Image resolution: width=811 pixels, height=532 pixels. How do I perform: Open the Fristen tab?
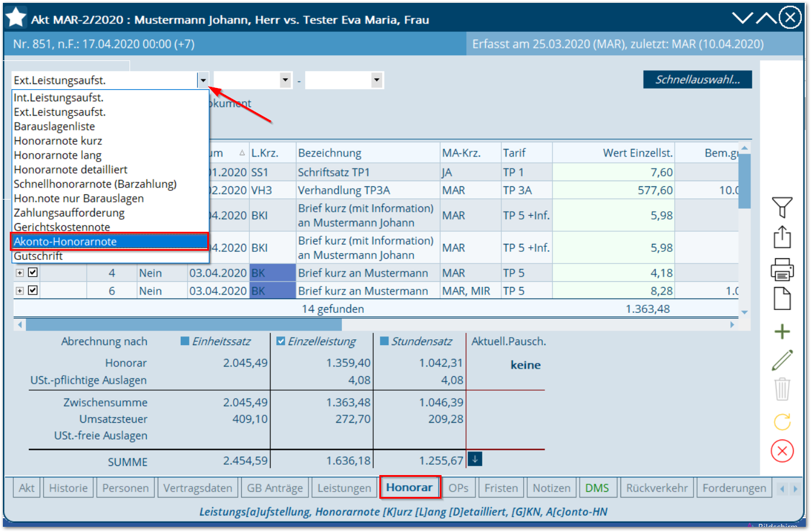(x=501, y=488)
